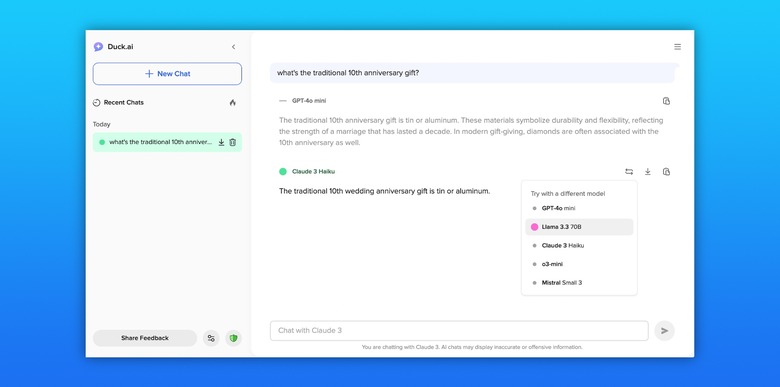Screen dimensions: 780x387
Task: Choose GPT-4o mini from model list
Action: click(x=579, y=208)
